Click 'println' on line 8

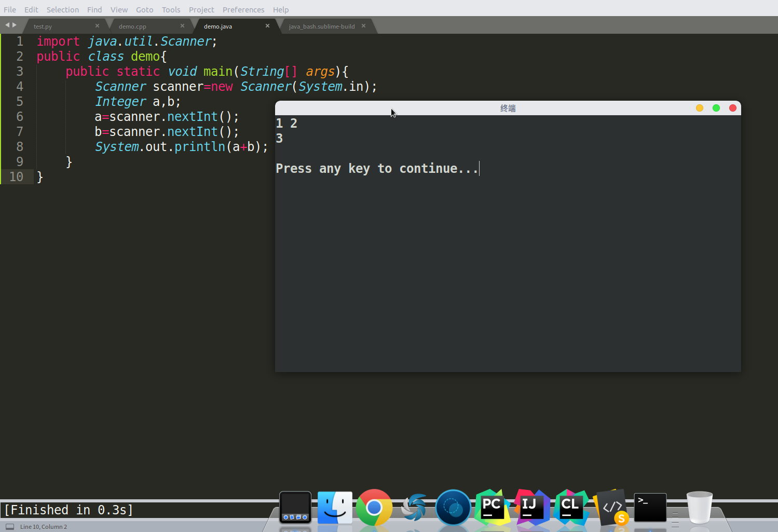200,147
